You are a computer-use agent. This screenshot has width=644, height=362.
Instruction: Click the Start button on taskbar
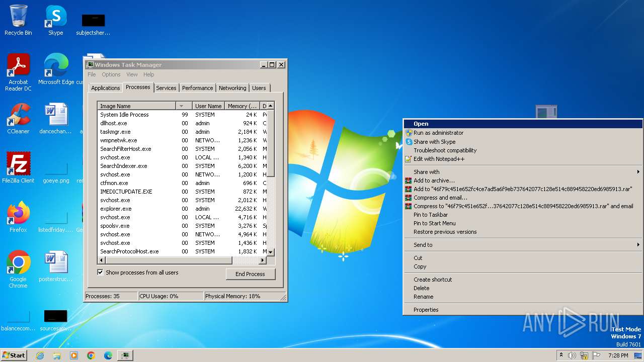(14, 355)
